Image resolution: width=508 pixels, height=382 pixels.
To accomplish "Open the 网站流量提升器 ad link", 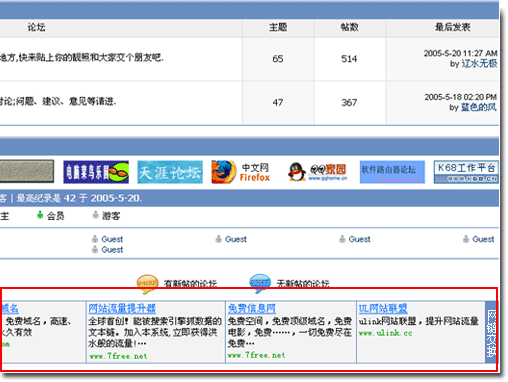I will pos(122,308).
